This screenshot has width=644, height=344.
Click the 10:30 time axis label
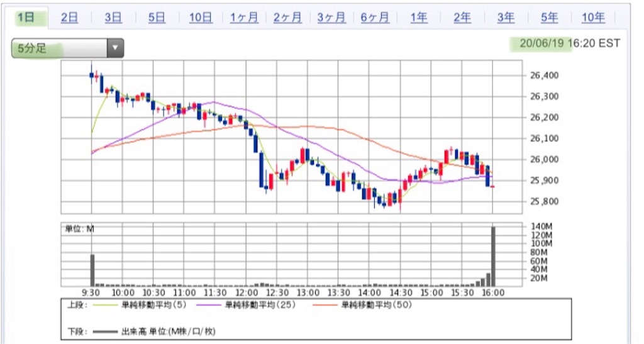click(x=153, y=292)
